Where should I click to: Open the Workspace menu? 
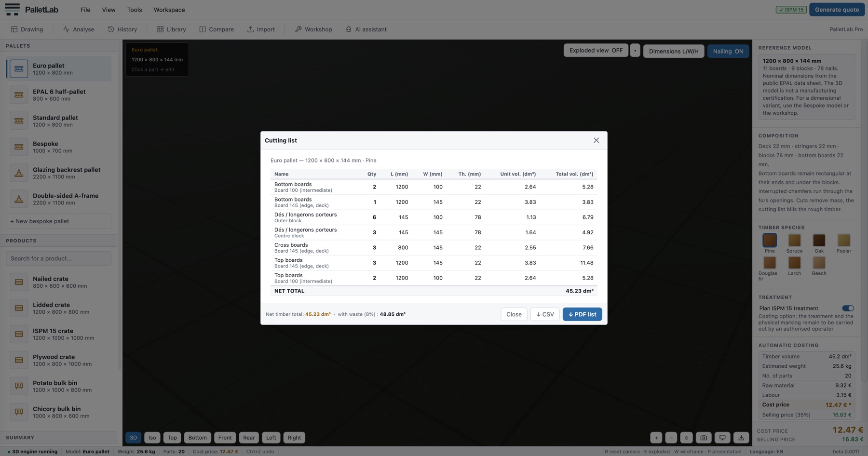pyautogui.click(x=169, y=10)
